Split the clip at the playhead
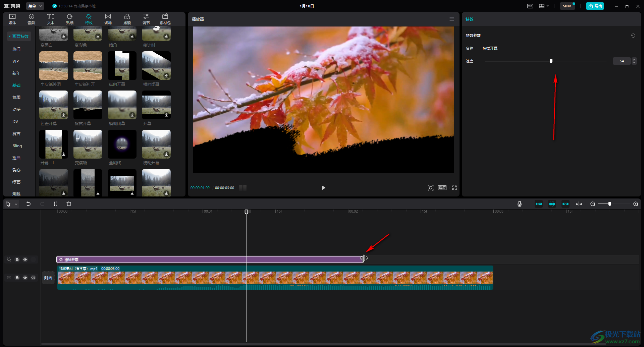 (55, 204)
